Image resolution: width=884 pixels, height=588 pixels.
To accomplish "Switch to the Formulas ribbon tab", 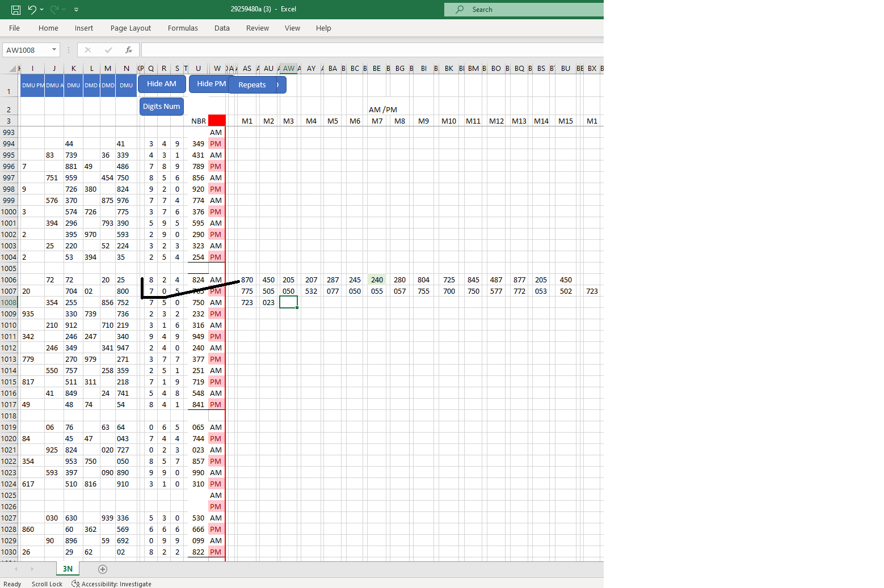I will click(x=183, y=28).
